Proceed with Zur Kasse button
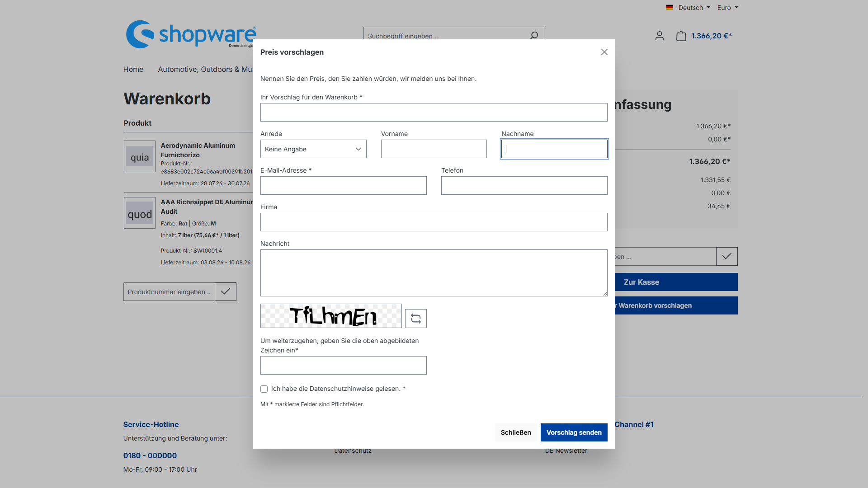 coord(676,282)
